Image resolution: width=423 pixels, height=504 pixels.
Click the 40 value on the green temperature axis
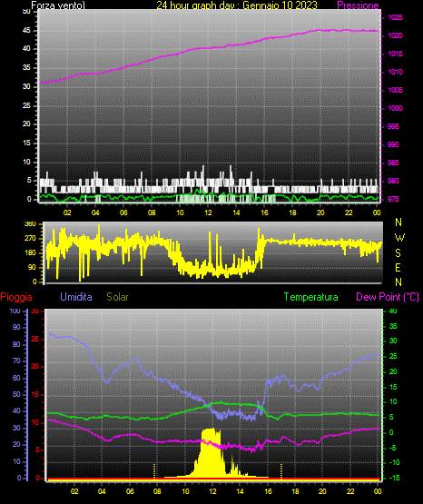[x=393, y=311]
